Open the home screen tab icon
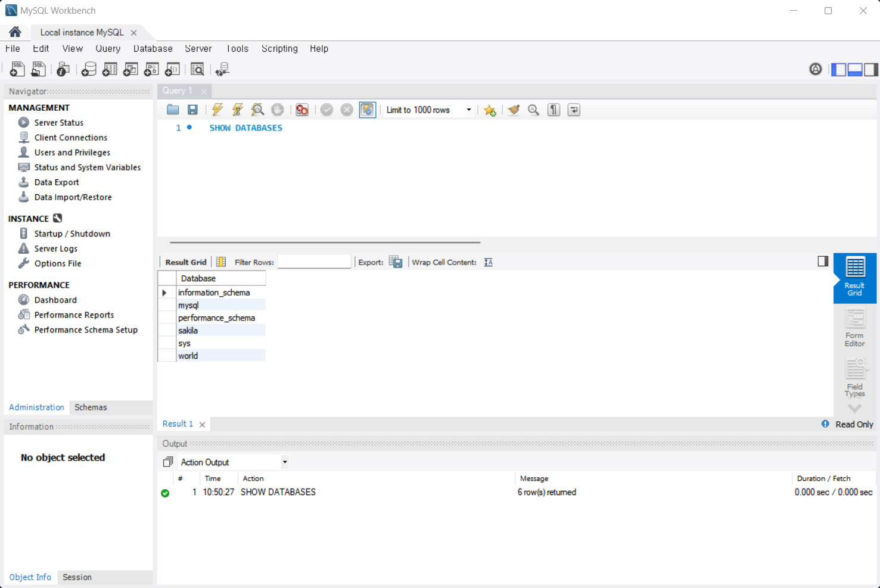Screen dimensions: 880x588 click(x=15, y=32)
